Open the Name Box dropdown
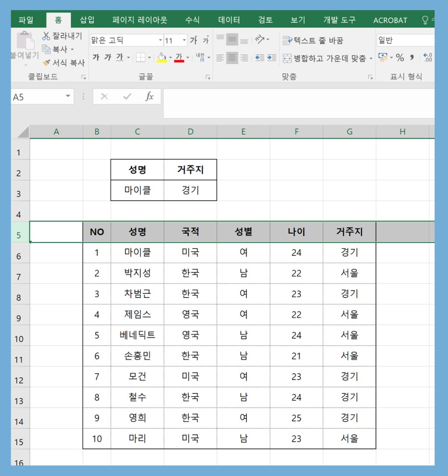 tap(68, 96)
